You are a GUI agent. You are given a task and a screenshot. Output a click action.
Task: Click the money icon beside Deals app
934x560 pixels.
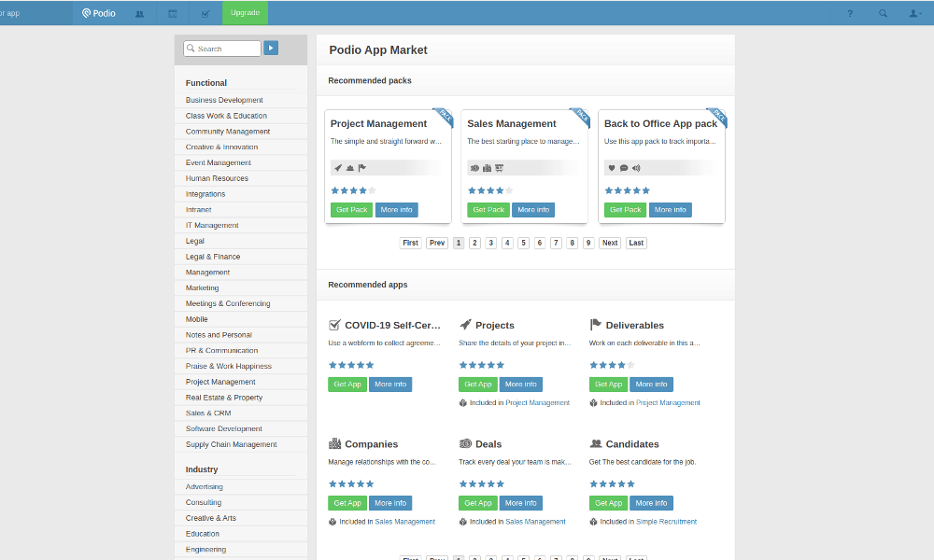click(x=465, y=444)
